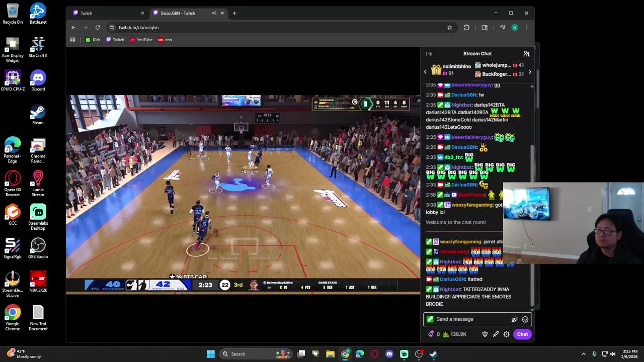Viewport: 644px width, 362px height.
Task: Open the Windows Start menu
Action: [211, 354]
